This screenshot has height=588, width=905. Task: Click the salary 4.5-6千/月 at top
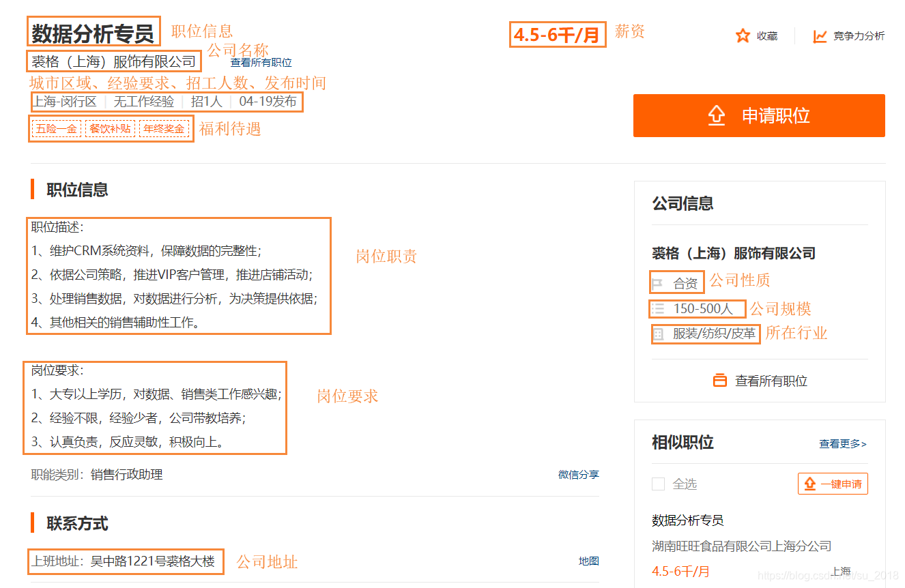click(557, 35)
